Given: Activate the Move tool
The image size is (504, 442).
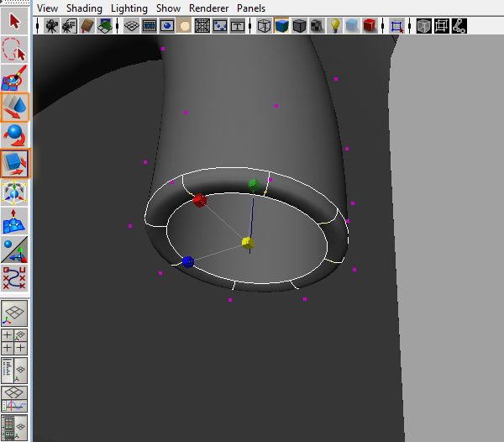Looking at the screenshot, I should click(15, 107).
